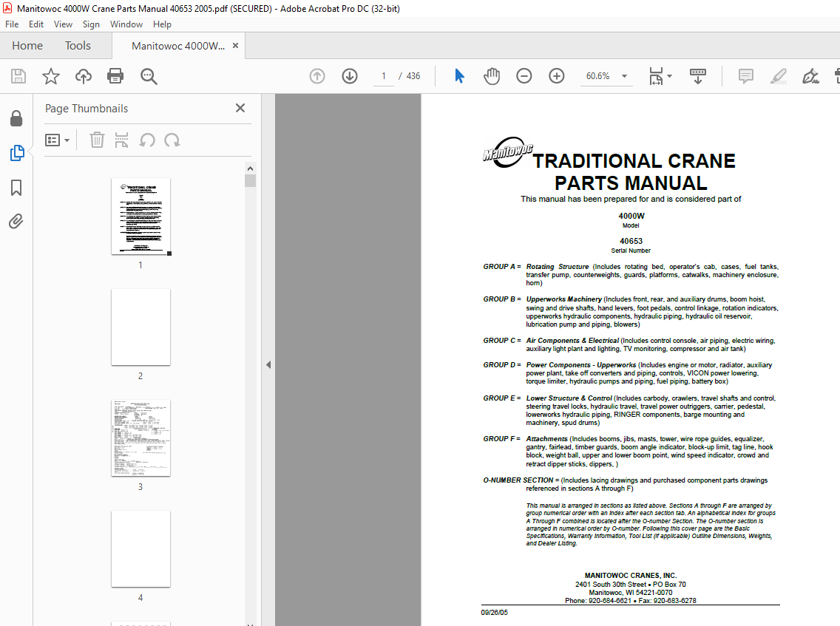Close the Manitowoc 4000W document tab
The width and height of the screenshot is (840, 626).
click(235, 46)
